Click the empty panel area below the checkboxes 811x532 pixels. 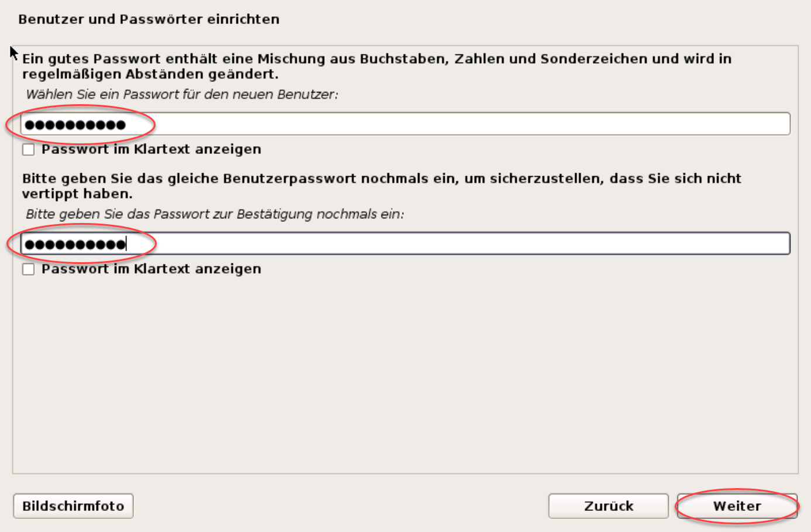[x=405, y=375]
